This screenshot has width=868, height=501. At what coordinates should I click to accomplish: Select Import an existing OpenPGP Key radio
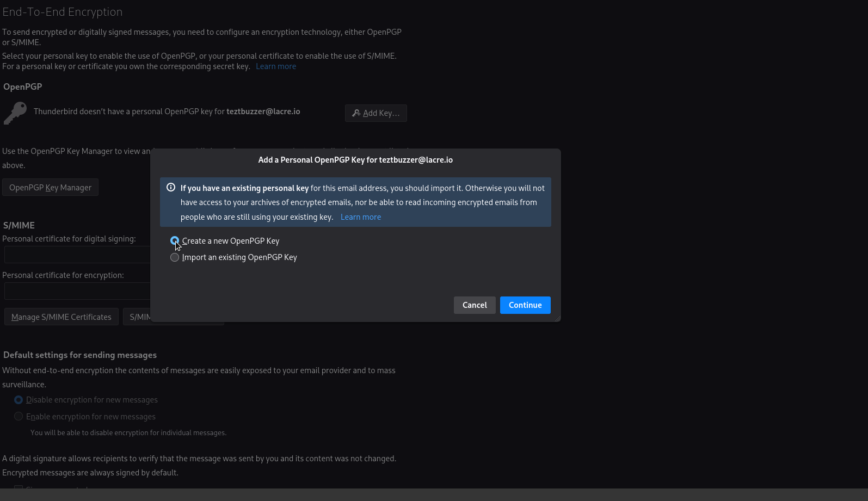[175, 257]
